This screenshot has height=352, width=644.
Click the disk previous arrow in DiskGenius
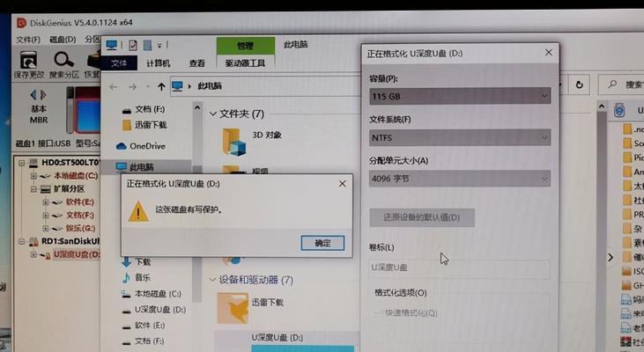point(33,95)
